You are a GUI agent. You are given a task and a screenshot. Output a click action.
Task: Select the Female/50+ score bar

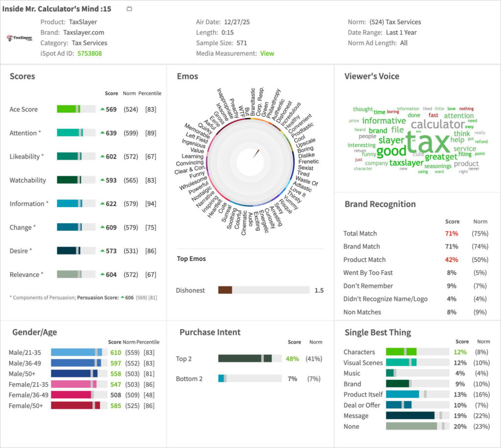[76, 405]
